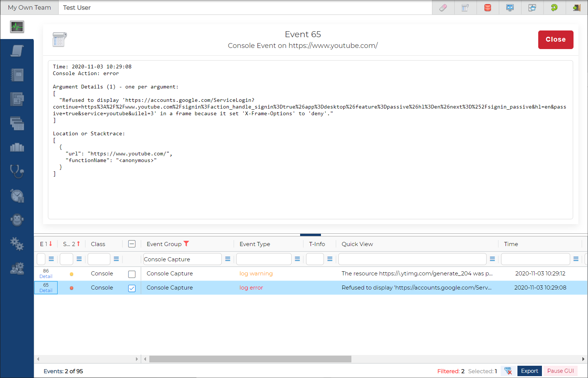Click the monitor screen toolbar icon
The image size is (588, 378).
pyautogui.click(x=510, y=7)
